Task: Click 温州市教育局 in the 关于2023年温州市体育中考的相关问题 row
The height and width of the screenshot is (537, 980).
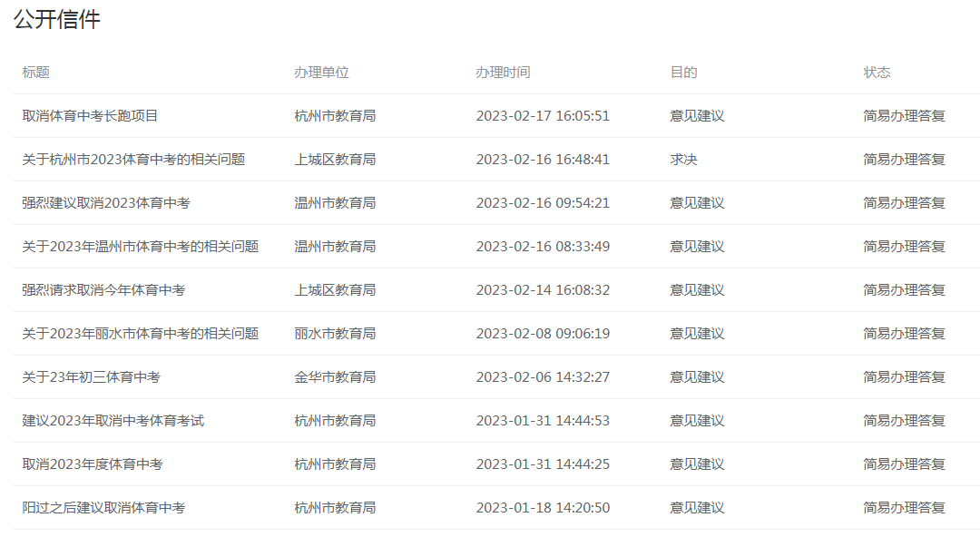Action: (x=335, y=247)
